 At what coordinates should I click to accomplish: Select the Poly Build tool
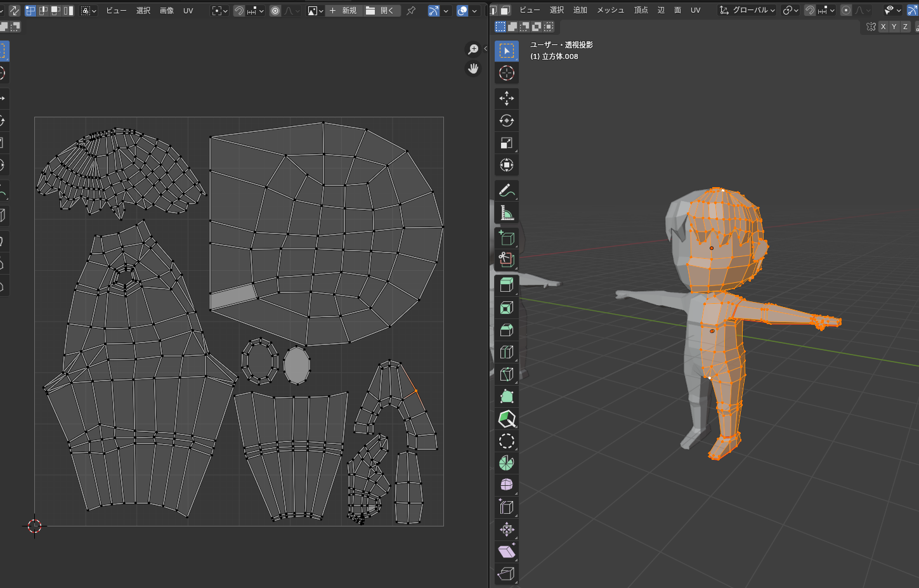point(506,396)
